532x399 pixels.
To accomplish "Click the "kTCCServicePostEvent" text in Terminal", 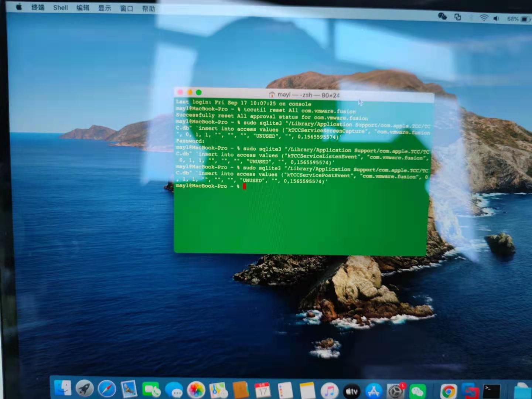I will click(x=319, y=175).
